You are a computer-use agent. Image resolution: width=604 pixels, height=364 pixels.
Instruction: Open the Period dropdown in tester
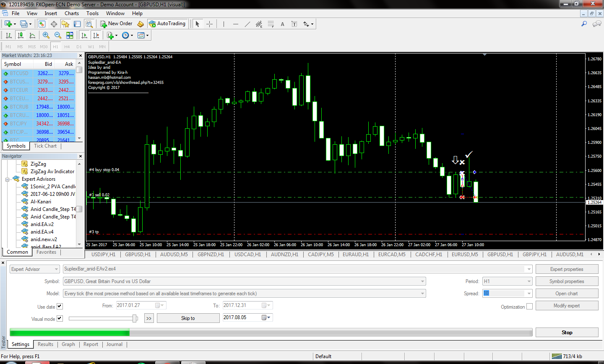point(529,281)
